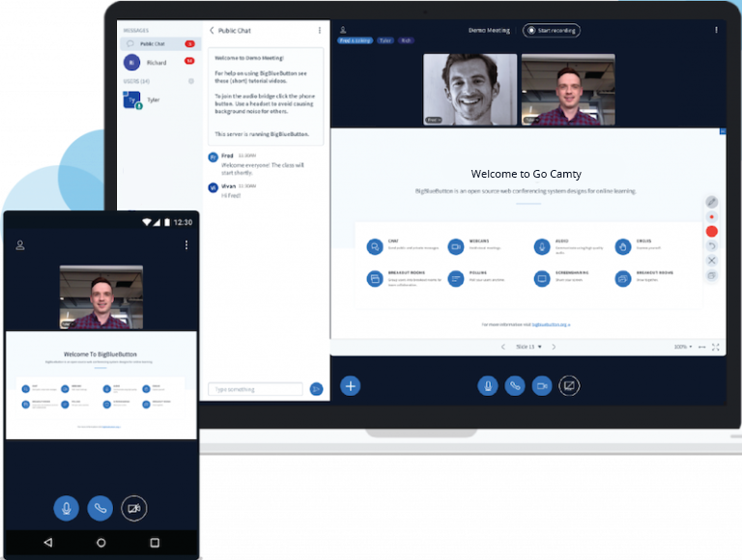Open the 100% zoom dropdown
The height and width of the screenshot is (560, 742).
683,346
